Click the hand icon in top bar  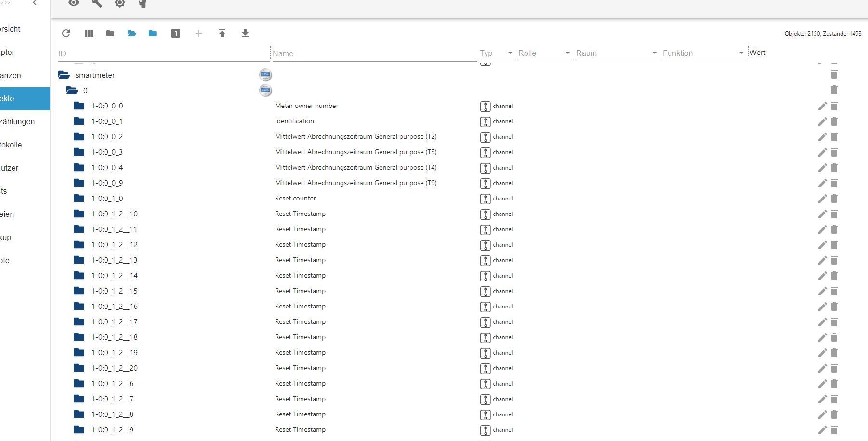point(143,3)
